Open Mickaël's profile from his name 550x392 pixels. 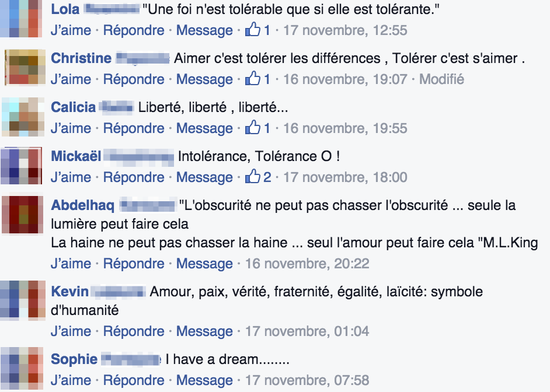[76, 156]
